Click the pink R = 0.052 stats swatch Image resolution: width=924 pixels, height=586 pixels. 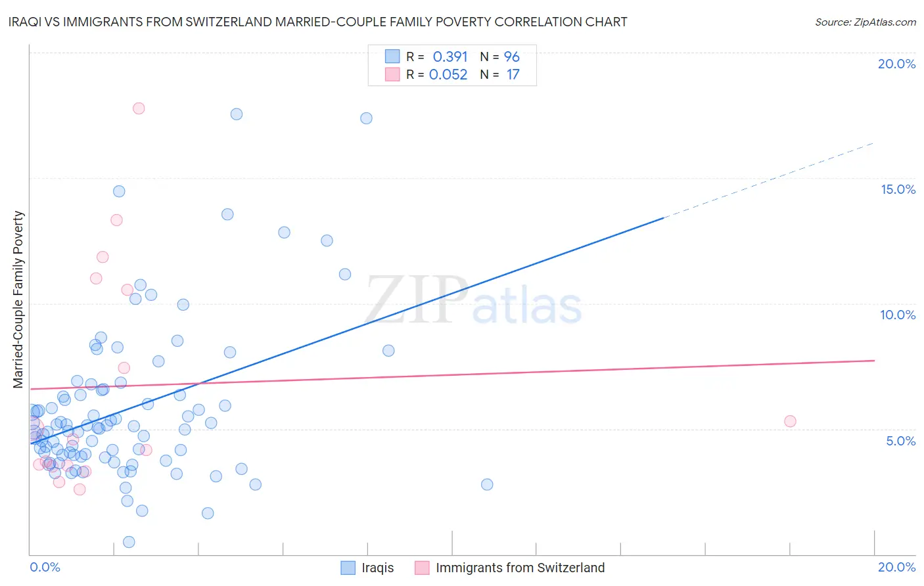(x=392, y=74)
